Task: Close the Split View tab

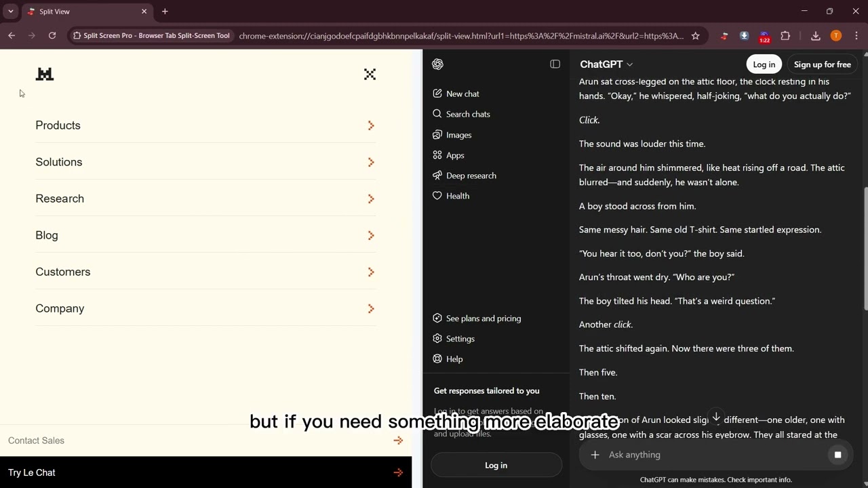Action: 144,12
